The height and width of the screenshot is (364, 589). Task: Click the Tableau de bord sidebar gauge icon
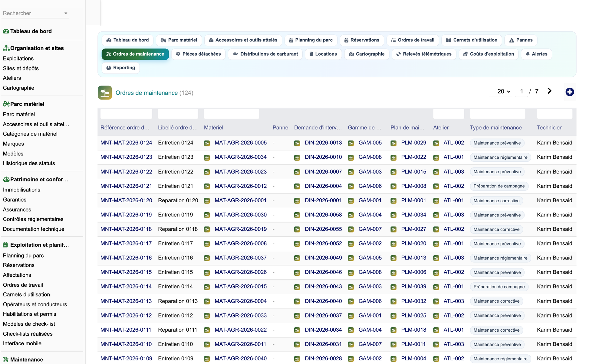[6, 31]
